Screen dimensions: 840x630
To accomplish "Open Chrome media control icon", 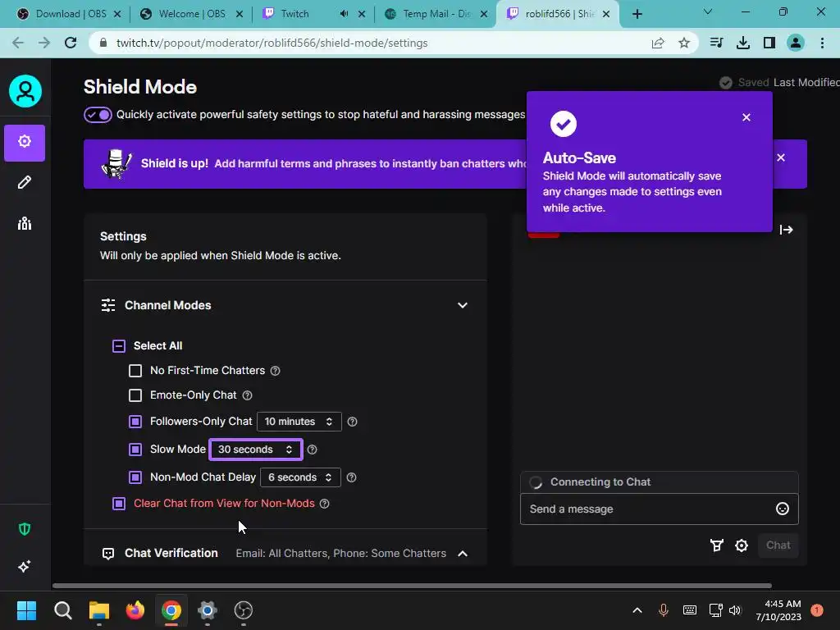I will pyautogui.click(x=716, y=43).
